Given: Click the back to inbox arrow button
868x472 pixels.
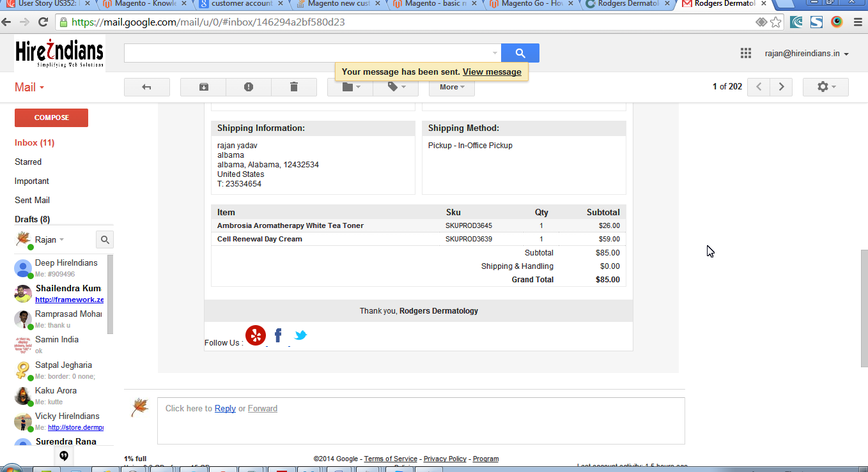Looking at the screenshot, I should 146,87.
